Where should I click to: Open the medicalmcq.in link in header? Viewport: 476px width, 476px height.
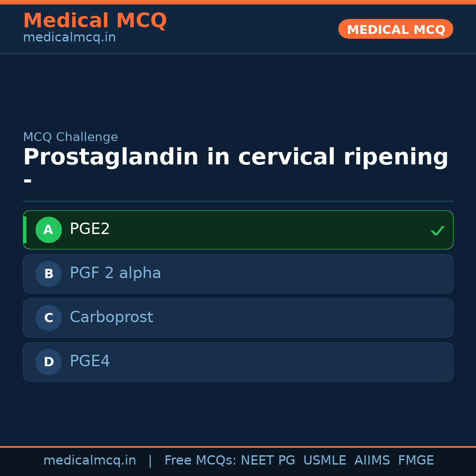click(x=69, y=37)
